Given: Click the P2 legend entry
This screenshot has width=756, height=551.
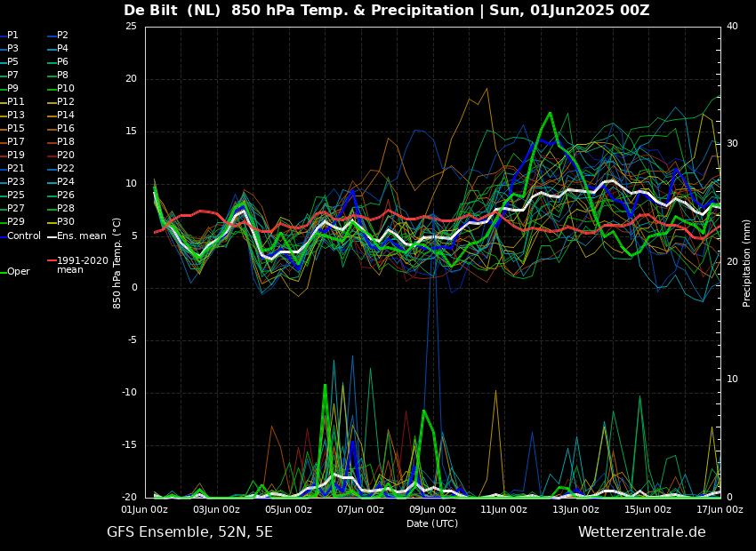Looking at the screenshot, I should 58,36.
